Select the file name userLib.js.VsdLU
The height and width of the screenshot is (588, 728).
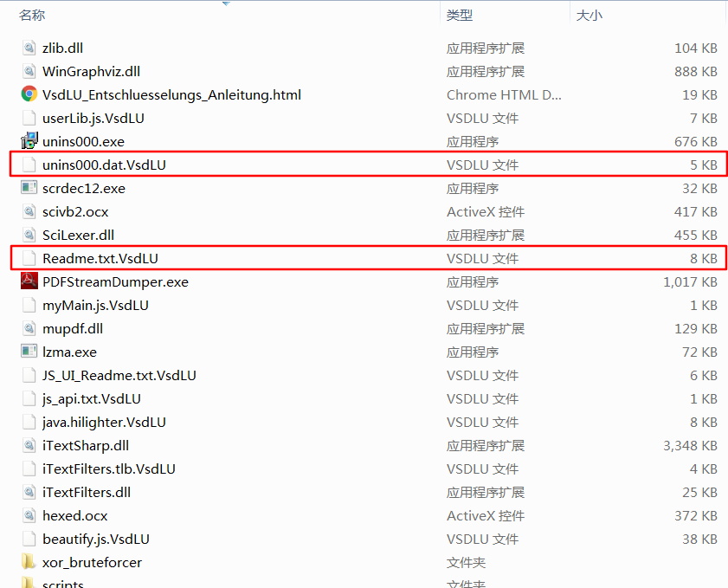point(93,118)
